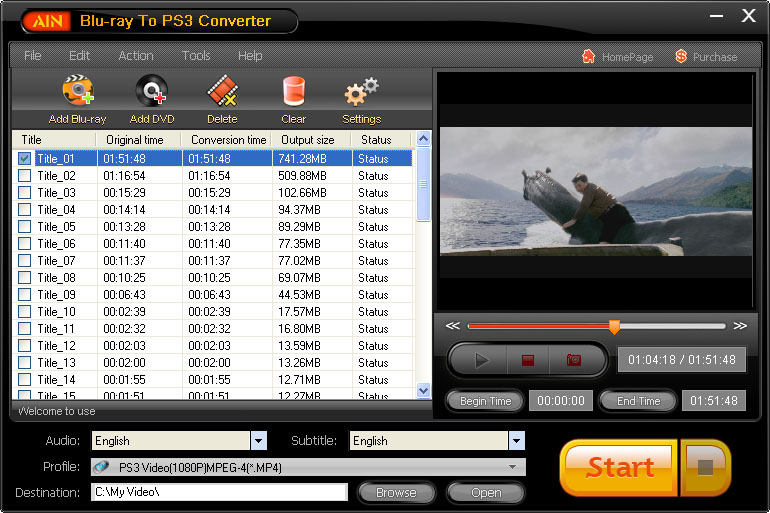
Task: Check the Title_10 checkbox
Action: pos(25,312)
